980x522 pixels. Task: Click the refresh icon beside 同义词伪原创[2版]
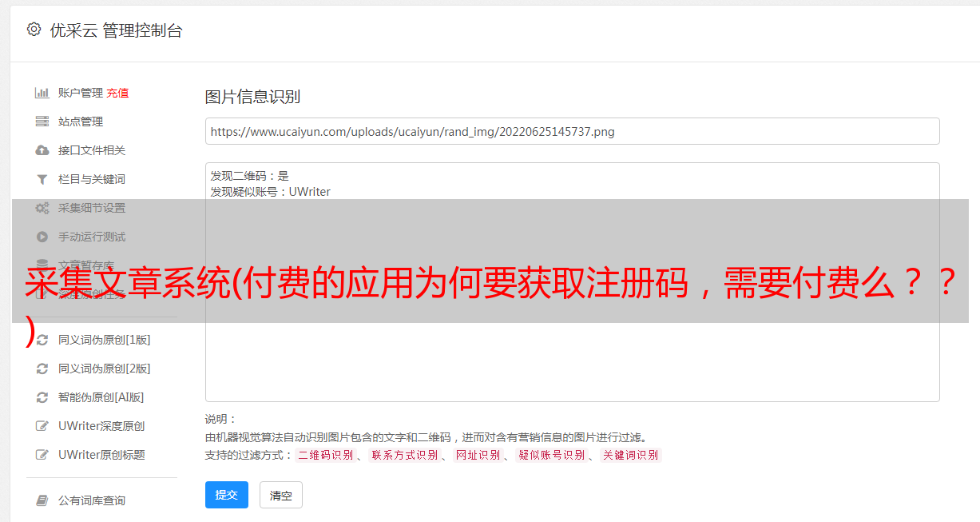pyautogui.click(x=42, y=369)
